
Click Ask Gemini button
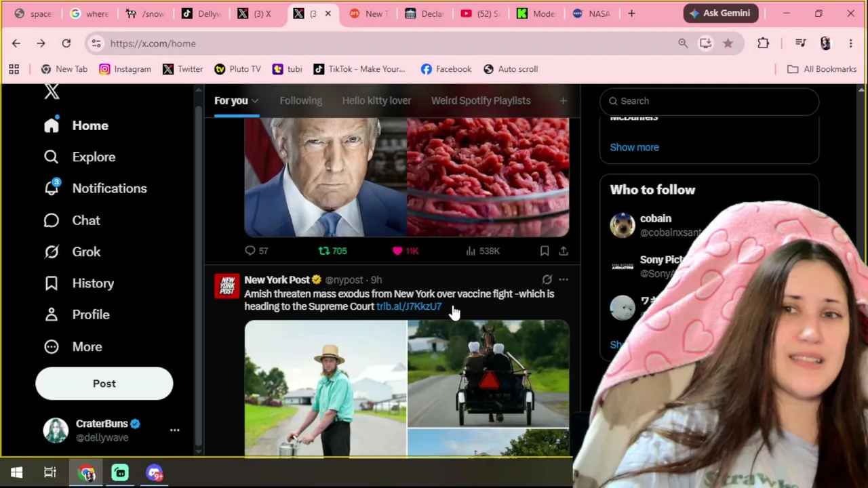[721, 14]
